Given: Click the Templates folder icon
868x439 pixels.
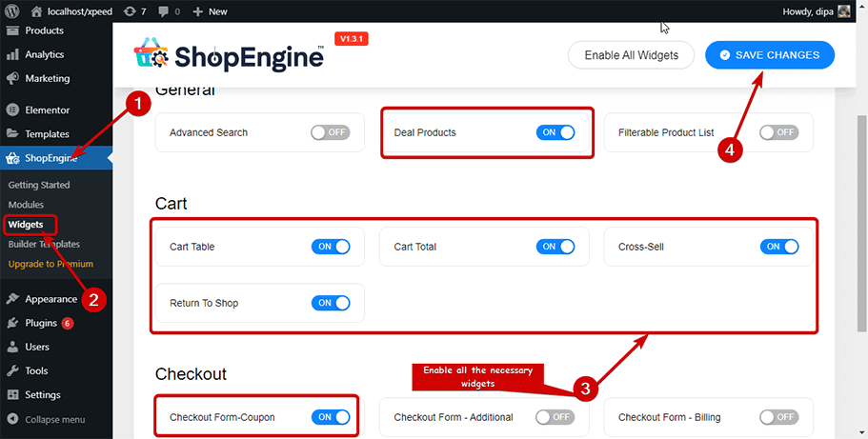Looking at the screenshot, I should click(x=12, y=133).
